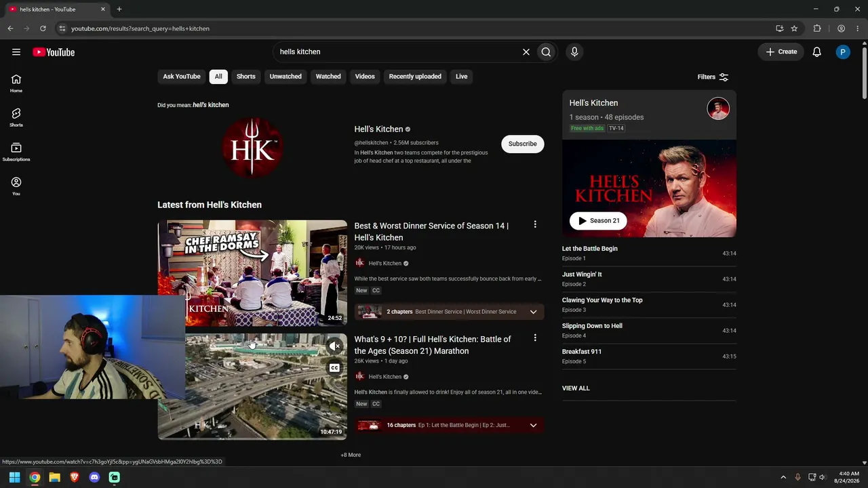Clear the search box with the X
This screenshot has width=868, height=488.
tap(526, 52)
